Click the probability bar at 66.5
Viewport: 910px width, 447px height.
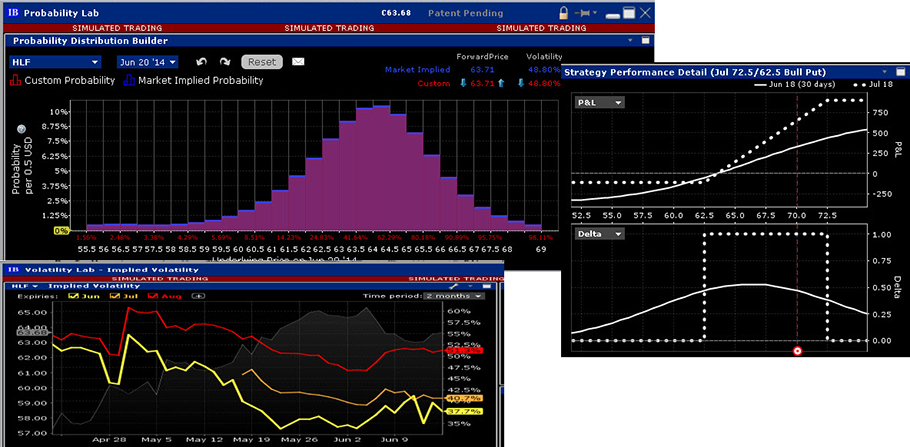(x=465, y=212)
